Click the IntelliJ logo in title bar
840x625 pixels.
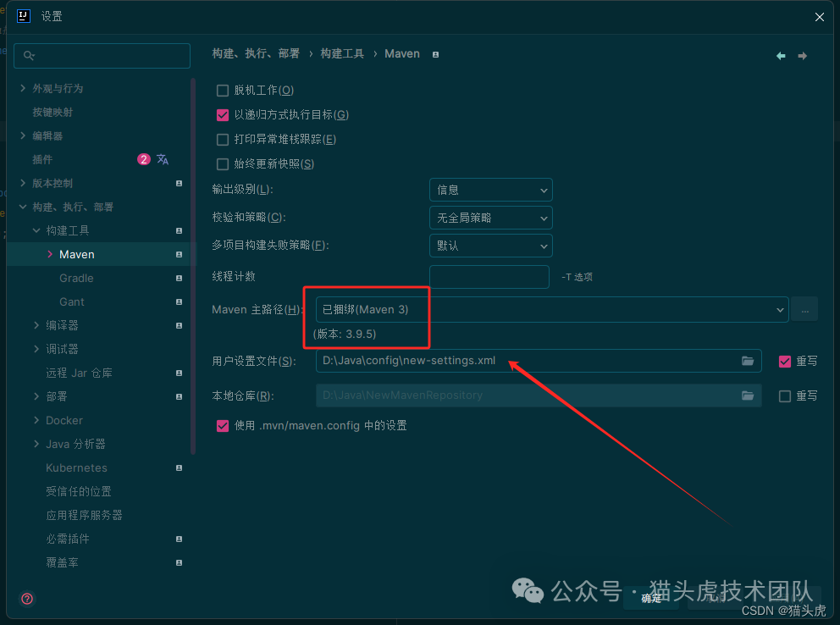click(x=23, y=16)
